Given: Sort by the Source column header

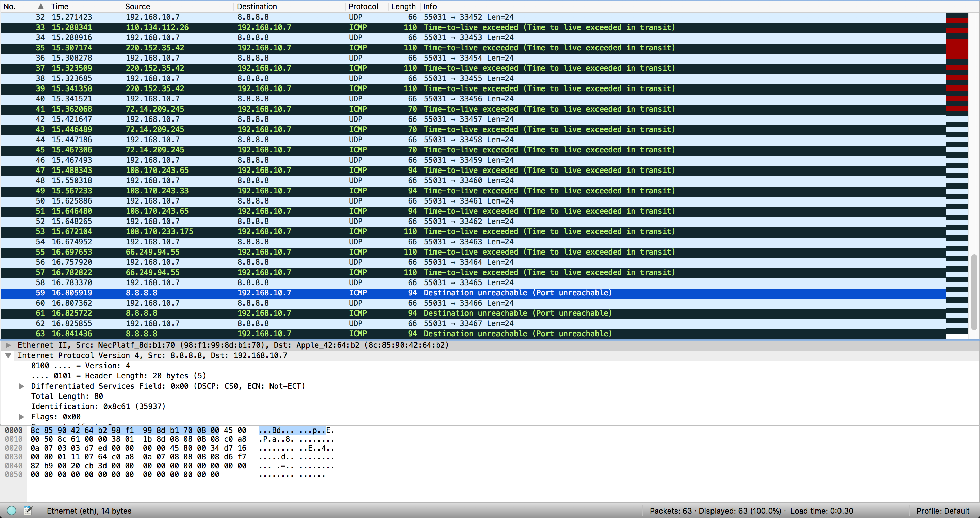Looking at the screenshot, I should click(178, 6).
